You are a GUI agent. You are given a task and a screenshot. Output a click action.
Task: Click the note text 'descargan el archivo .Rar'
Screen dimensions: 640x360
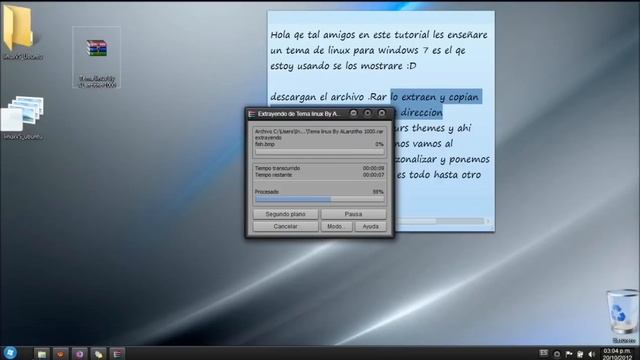point(328,97)
